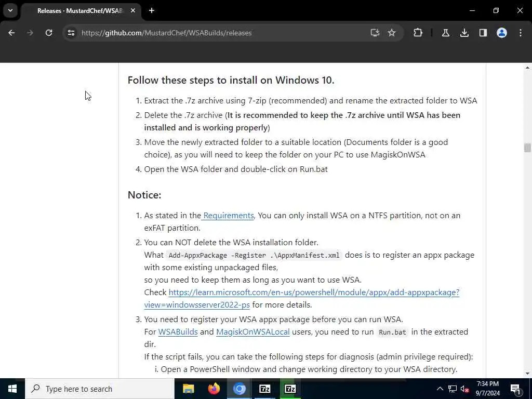Click the scrollbar down arrow

point(527,374)
